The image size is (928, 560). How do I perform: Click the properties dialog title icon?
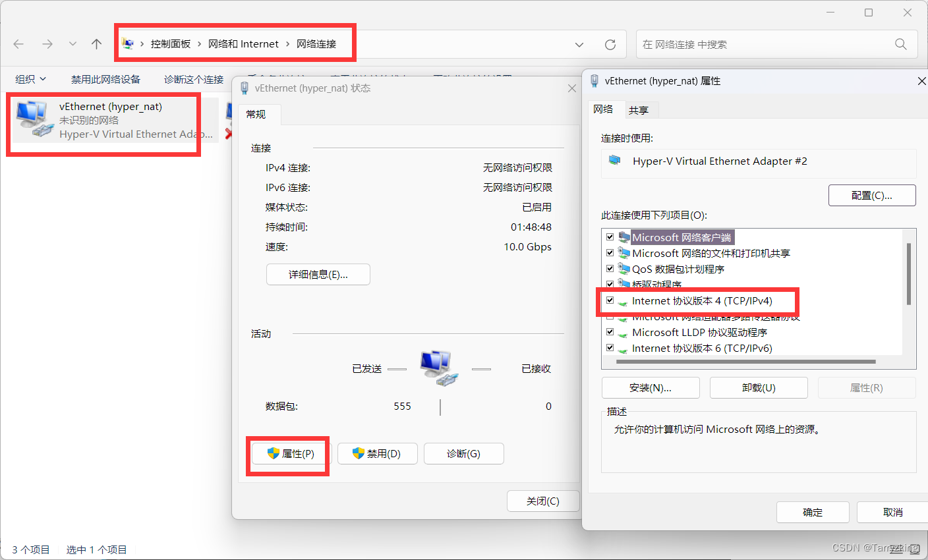pos(594,81)
